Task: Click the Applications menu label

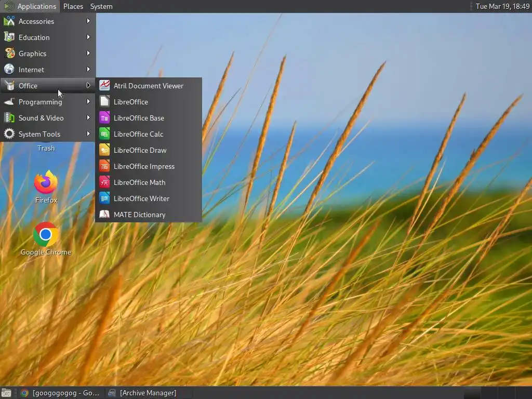Action: click(x=37, y=6)
